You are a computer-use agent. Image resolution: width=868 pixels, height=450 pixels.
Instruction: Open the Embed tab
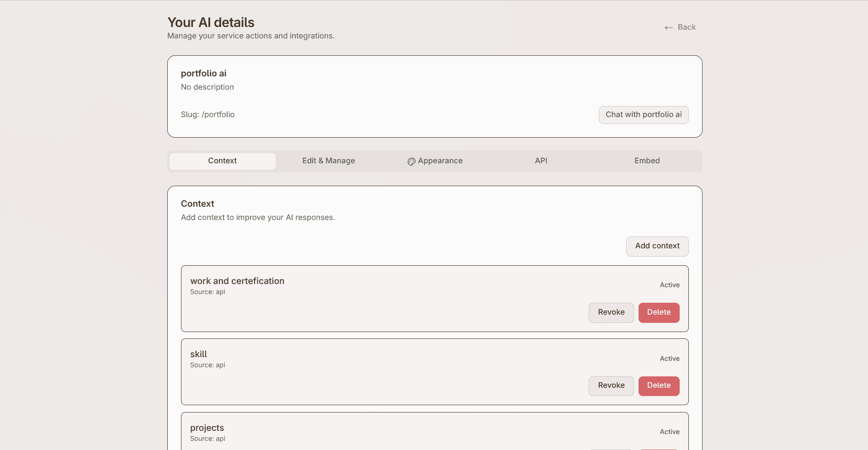pyautogui.click(x=647, y=161)
